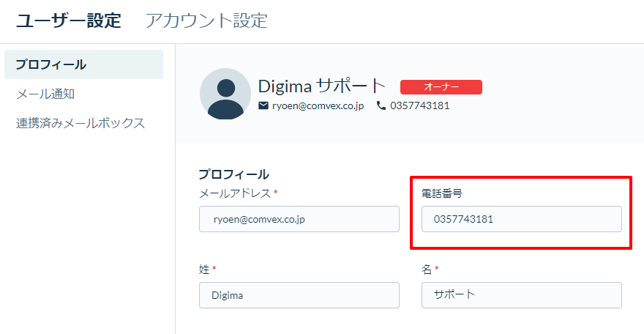Click the 電話番号 input field
The width and height of the screenshot is (644, 334).
(x=522, y=219)
